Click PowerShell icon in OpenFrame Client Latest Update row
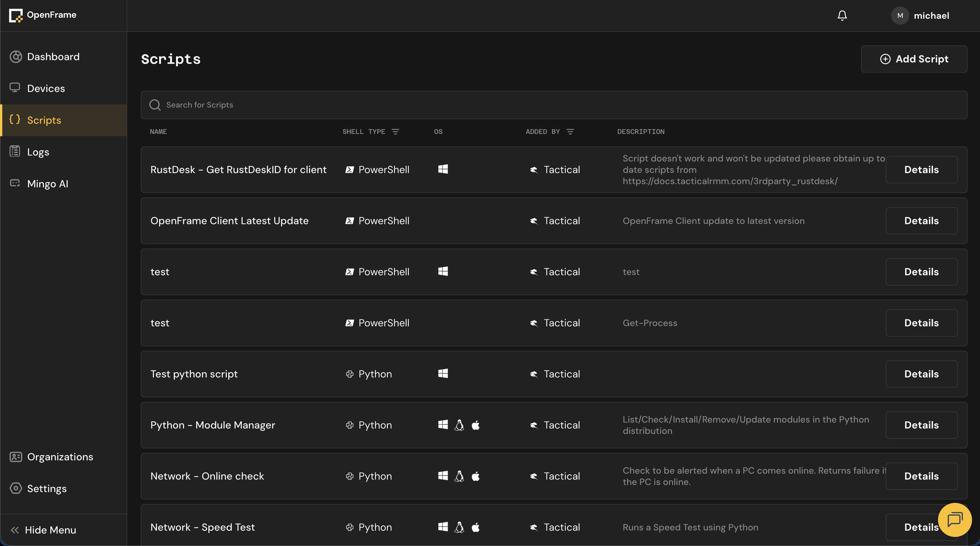 pos(349,221)
